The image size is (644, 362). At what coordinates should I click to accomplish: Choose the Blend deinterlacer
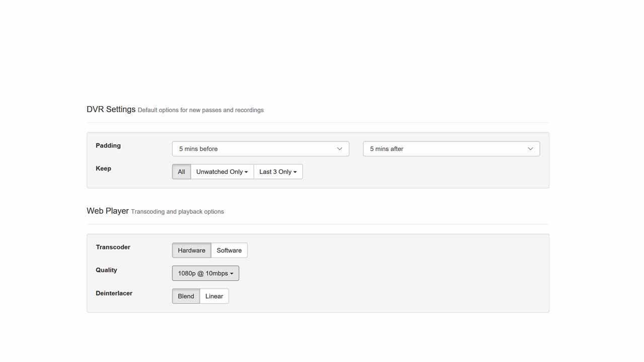186,296
